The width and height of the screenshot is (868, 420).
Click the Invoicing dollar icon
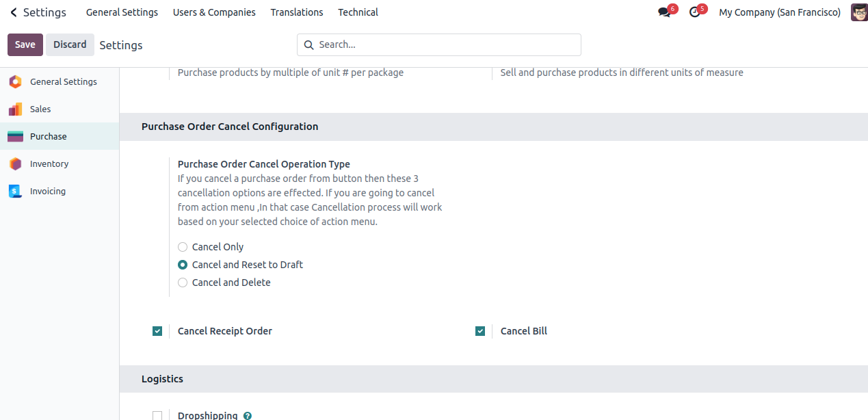15,192
